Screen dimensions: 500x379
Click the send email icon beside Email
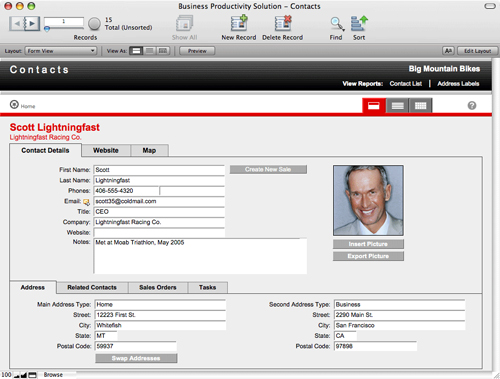click(86, 202)
